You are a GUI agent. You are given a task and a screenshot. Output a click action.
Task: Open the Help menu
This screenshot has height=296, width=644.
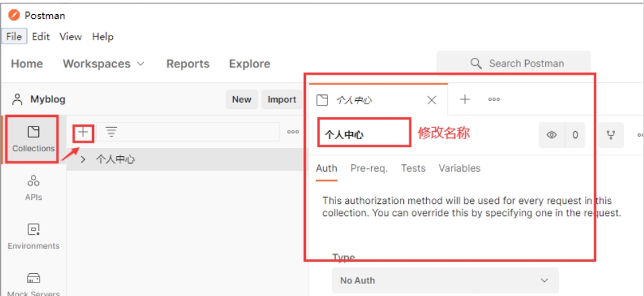(x=103, y=36)
